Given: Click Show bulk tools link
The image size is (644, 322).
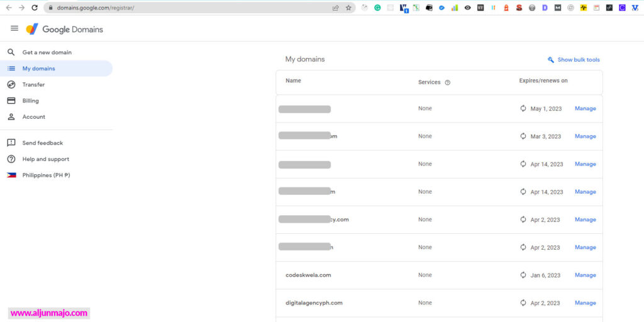Looking at the screenshot, I should (x=579, y=60).
